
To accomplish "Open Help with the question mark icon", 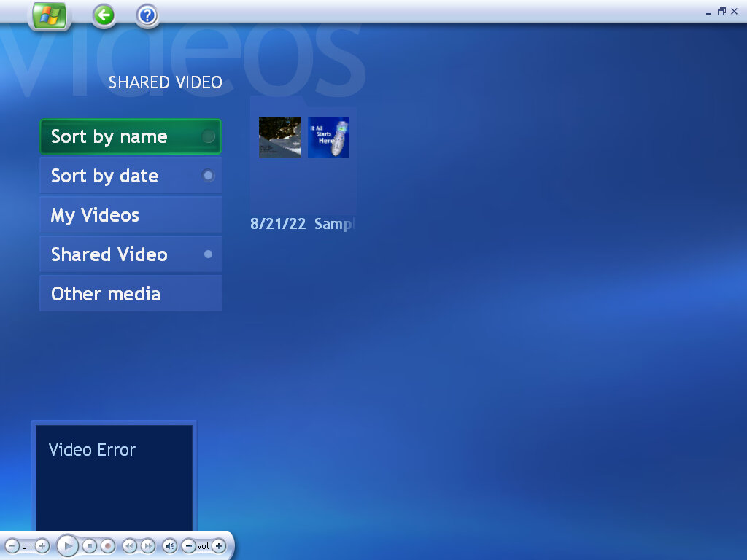I will coord(147,15).
